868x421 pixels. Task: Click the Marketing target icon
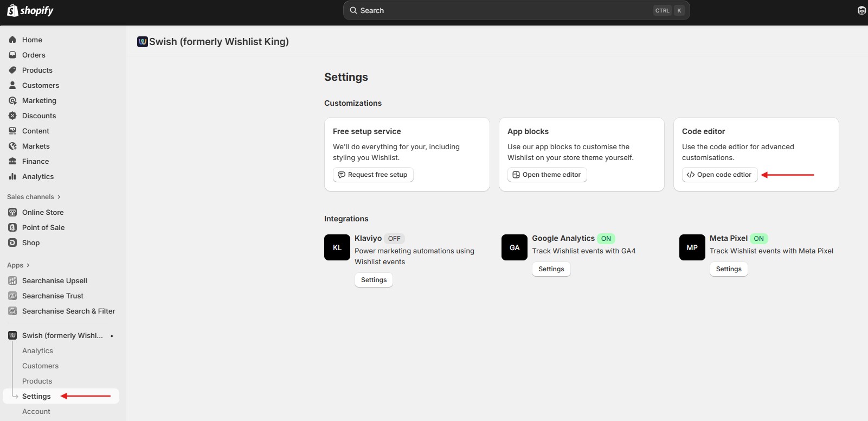(x=12, y=100)
